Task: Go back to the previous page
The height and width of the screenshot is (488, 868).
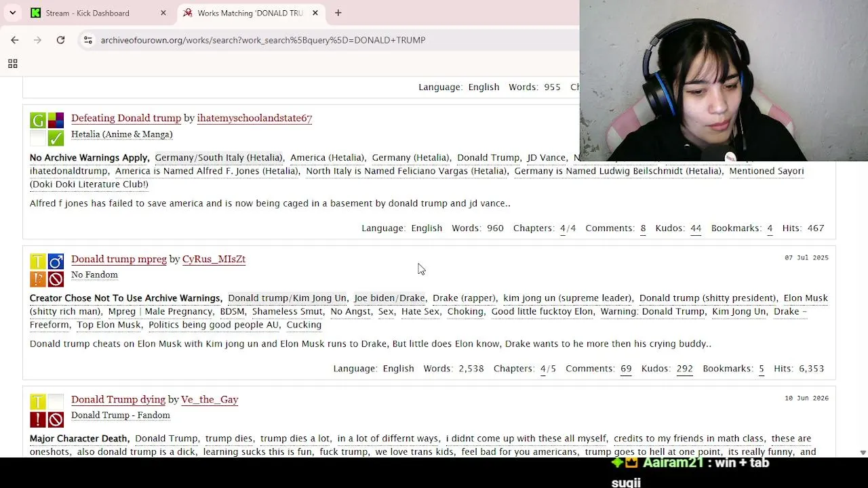Action: (x=15, y=40)
